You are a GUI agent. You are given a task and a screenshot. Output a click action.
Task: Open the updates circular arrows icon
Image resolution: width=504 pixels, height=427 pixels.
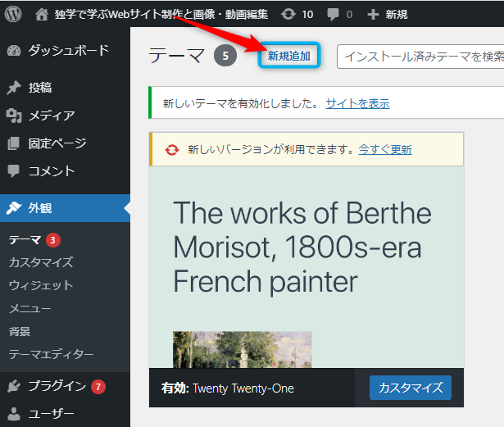(288, 14)
